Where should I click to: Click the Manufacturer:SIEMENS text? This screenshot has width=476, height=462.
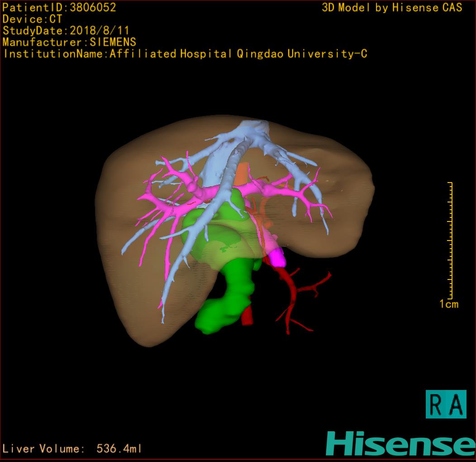[69, 42]
